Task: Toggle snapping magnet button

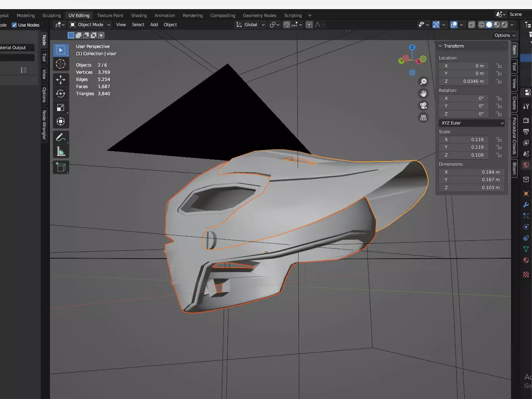Action: tap(287, 25)
